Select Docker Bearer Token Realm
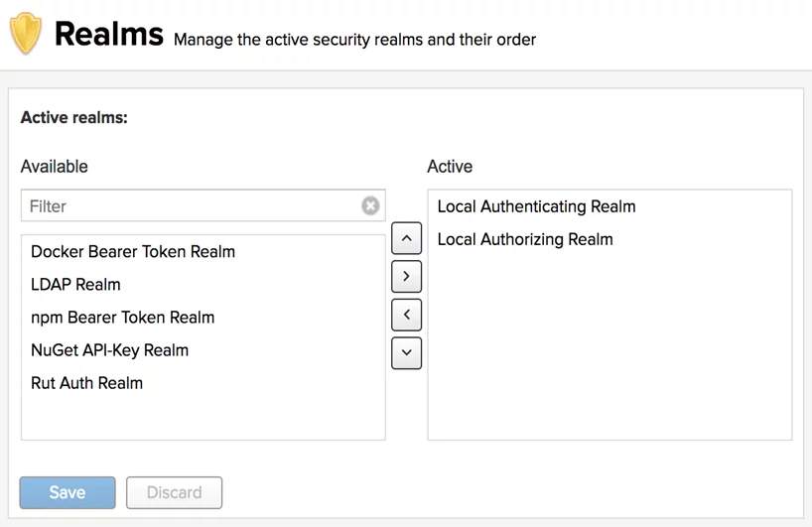 133,252
